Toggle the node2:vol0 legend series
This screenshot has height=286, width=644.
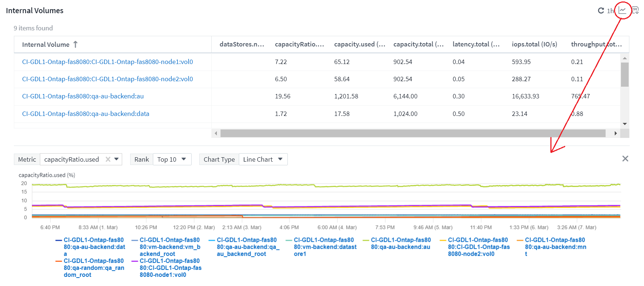[478, 247]
